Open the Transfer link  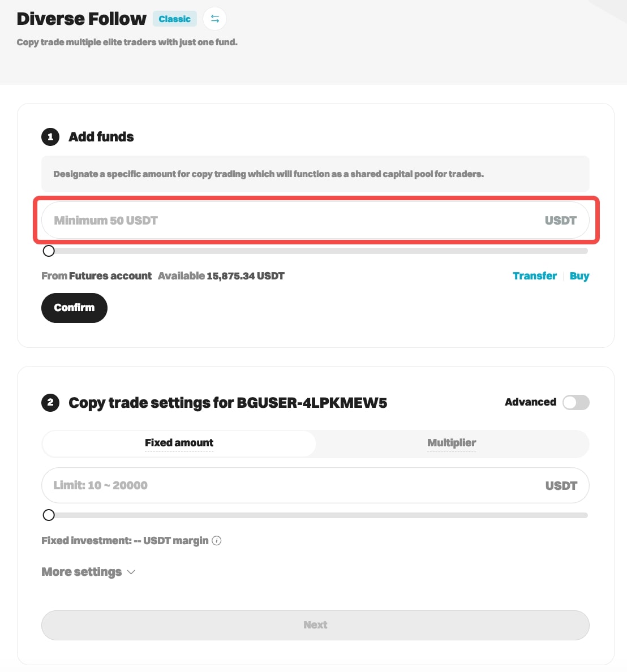(x=534, y=276)
